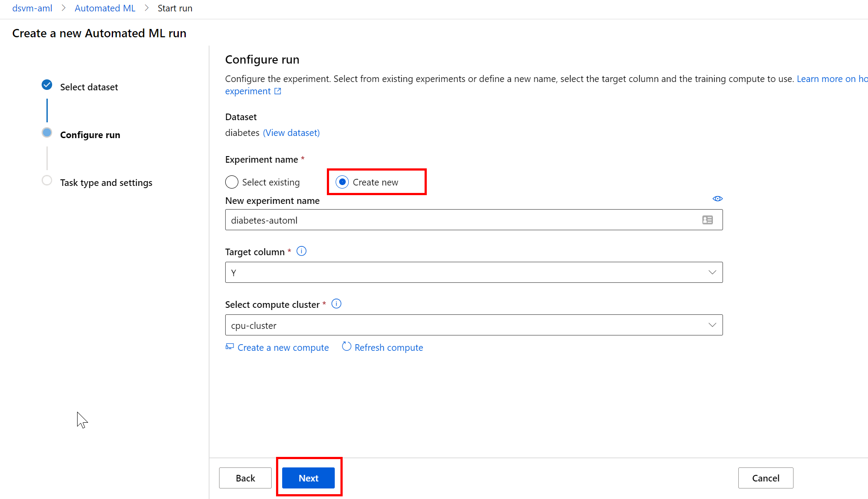
Task: Click the eye icon above experiment name field
Action: coord(717,199)
